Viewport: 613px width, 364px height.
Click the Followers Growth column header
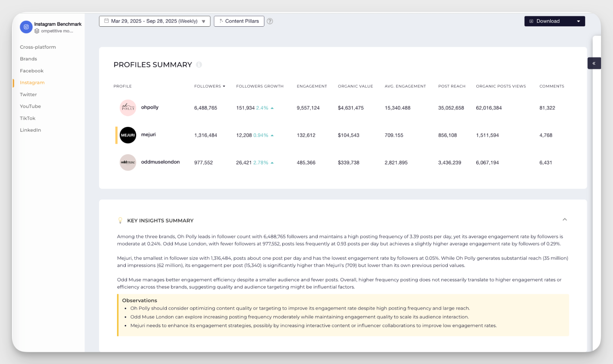pos(259,86)
